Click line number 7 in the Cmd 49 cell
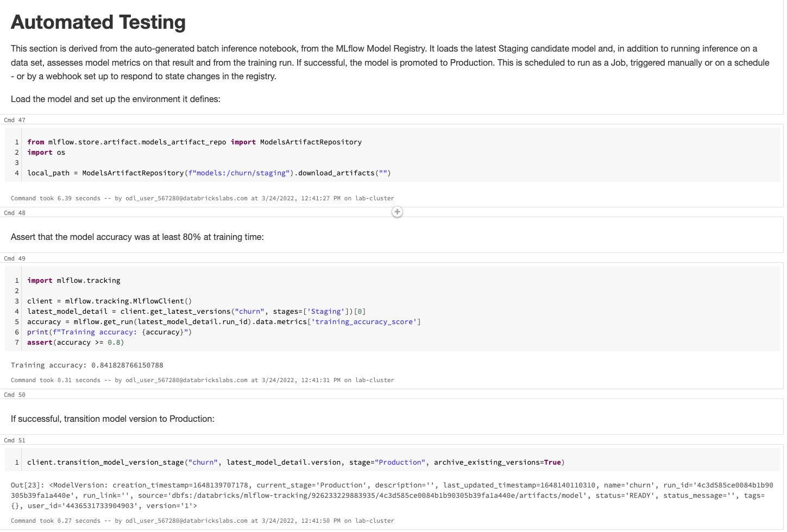Screen dimensions: 787x532 coord(17,343)
